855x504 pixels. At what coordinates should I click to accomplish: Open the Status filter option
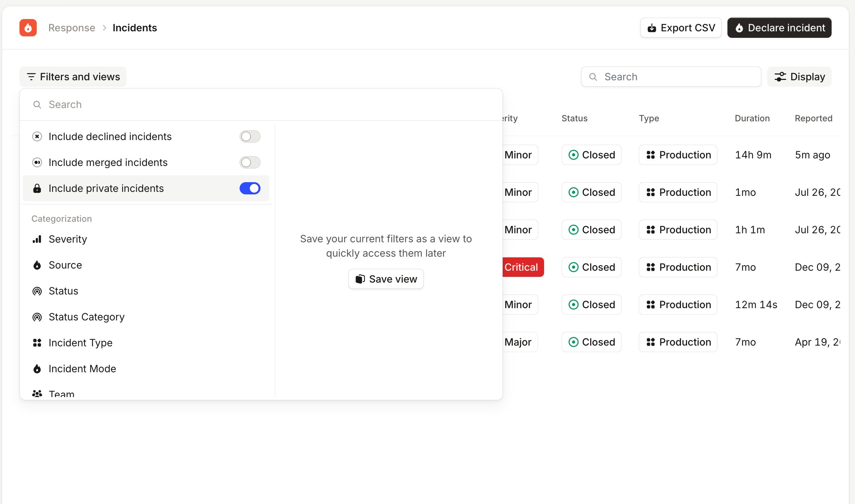coord(146,291)
